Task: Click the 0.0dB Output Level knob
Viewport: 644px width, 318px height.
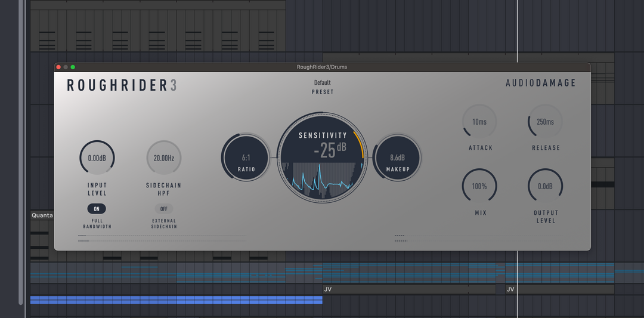Action: point(545,186)
